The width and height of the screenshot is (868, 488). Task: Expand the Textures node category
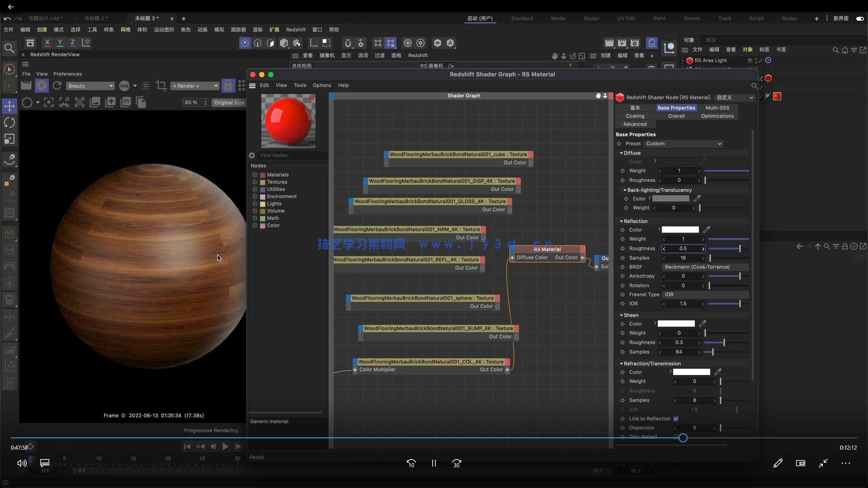tap(255, 182)
